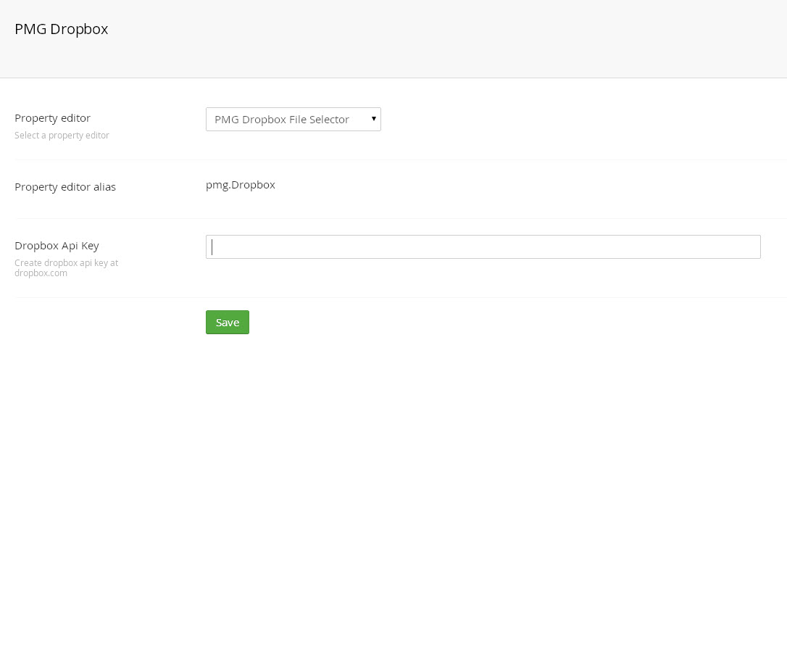Click the Dropbox Api Key label
787x672 pixels.
tap(57, 246)
